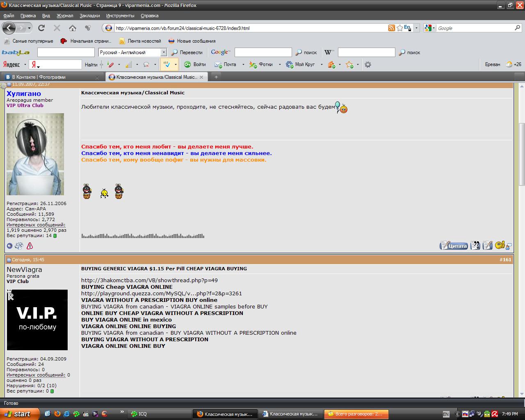Click the multi-quote icon next to Цитата

pyautogui.click(x=475, y=245)
